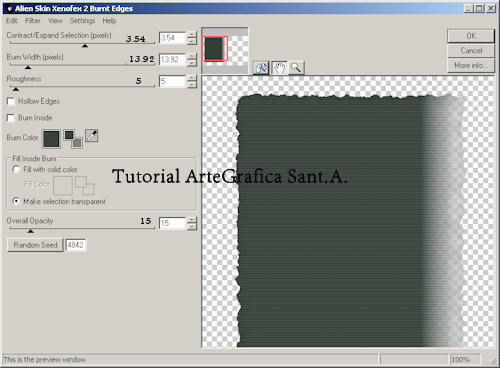Image resolution: width=500 pixels, height=368 pixels.
Task: Open the Settings menu
Action: pos(82,21)
